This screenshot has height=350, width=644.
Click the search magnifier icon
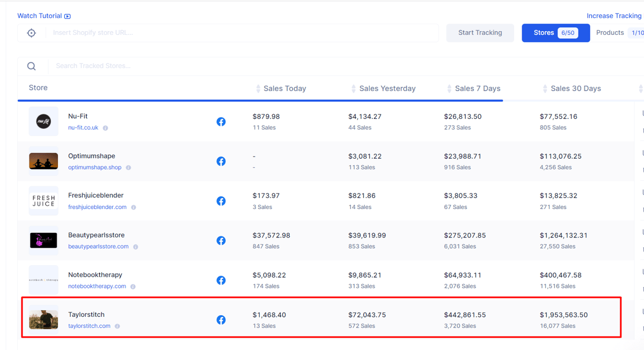tap(32, 66)
